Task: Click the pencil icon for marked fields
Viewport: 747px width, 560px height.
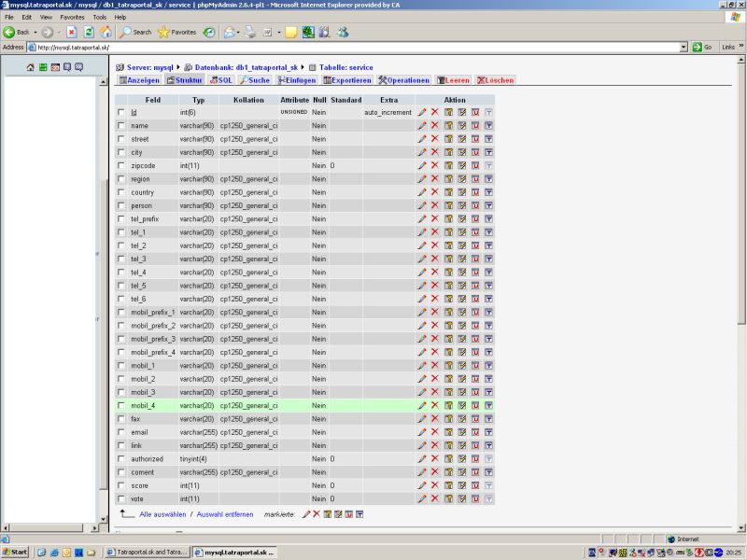Action: point(306,514)
